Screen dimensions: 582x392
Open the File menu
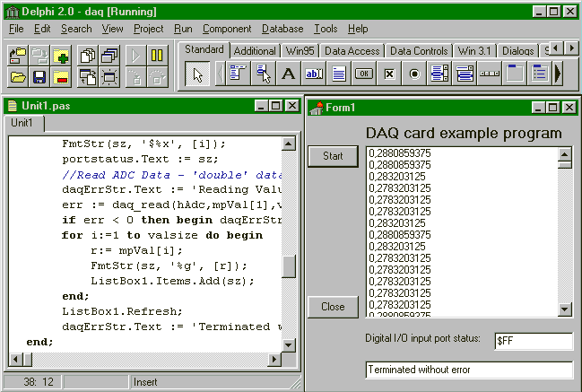coord(16,29)
